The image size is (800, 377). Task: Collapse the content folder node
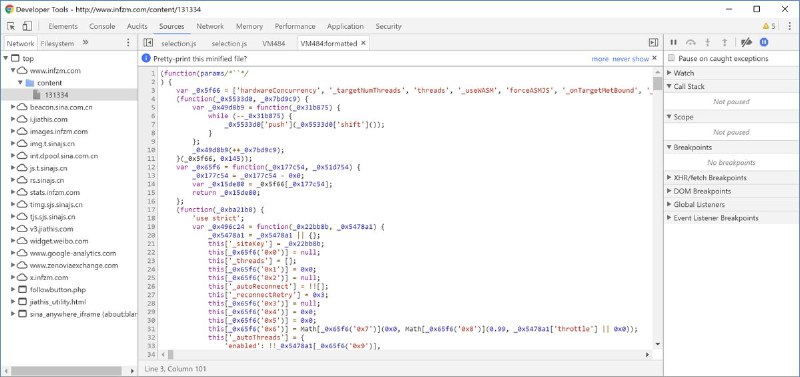click(21, 83)
